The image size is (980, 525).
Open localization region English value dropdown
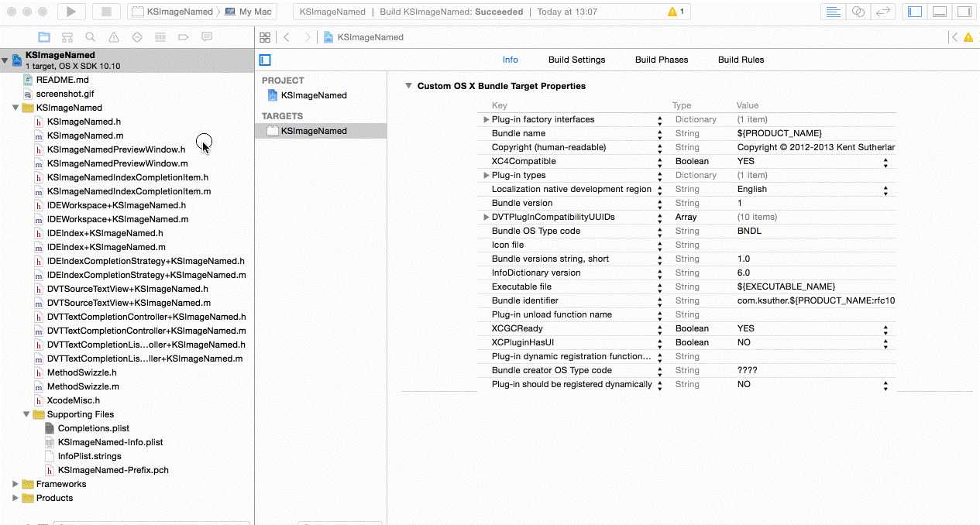[886, 190]
